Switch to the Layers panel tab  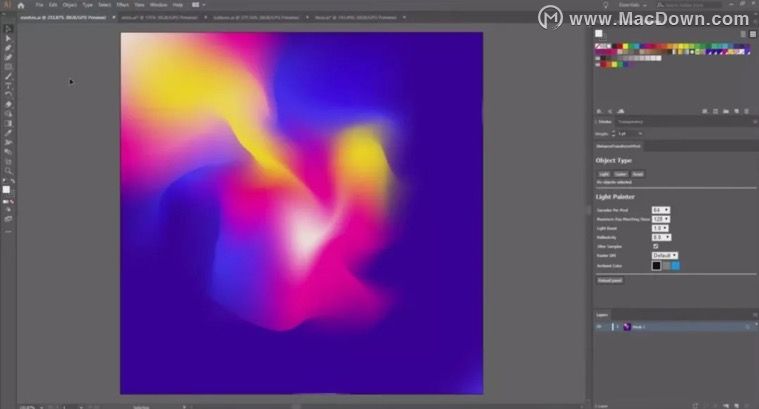(602, 315)
